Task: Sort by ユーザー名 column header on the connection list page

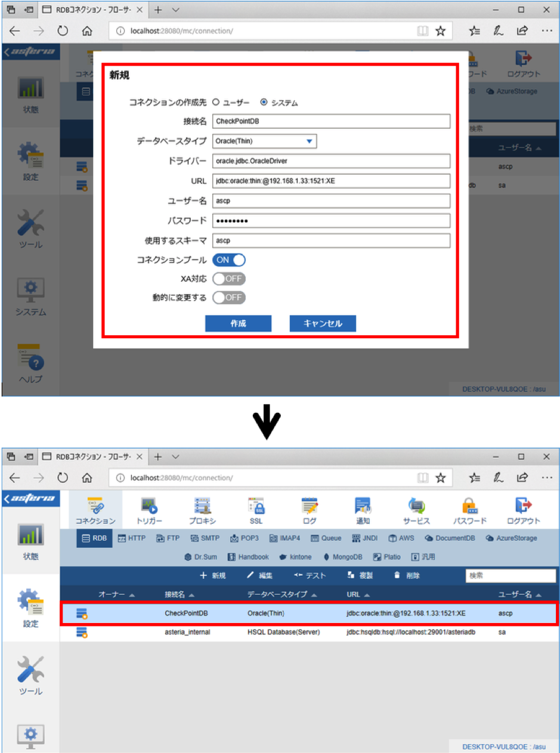Action: coord(519,595)
